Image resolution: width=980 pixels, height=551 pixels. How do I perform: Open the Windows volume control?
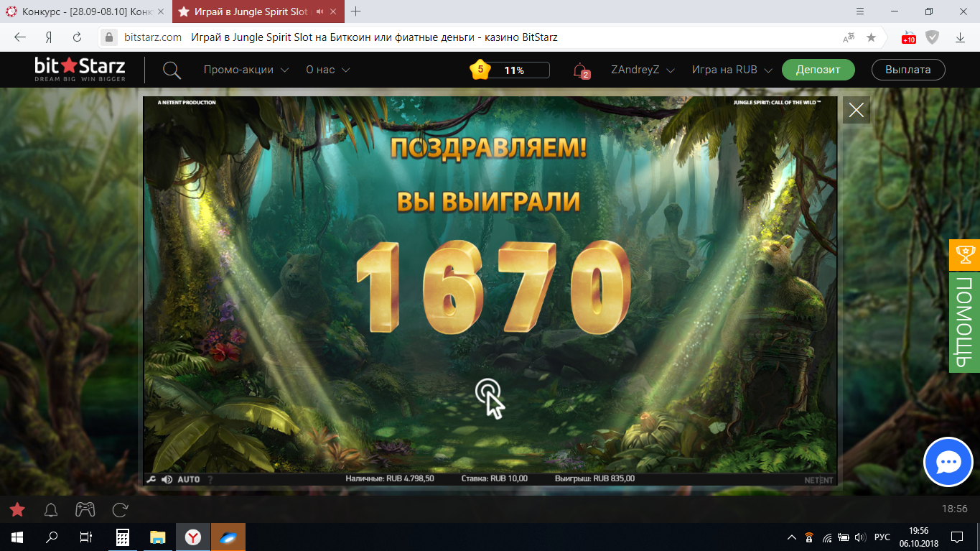coord(860,537)
